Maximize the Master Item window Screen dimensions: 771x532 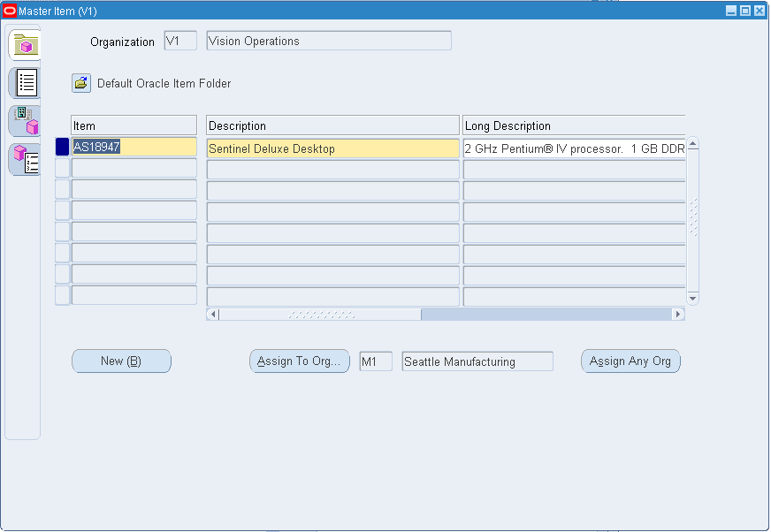pos(745,11)
